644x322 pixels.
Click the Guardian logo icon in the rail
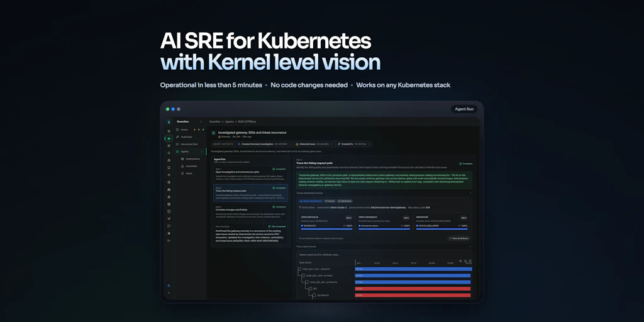pos(169,122)
